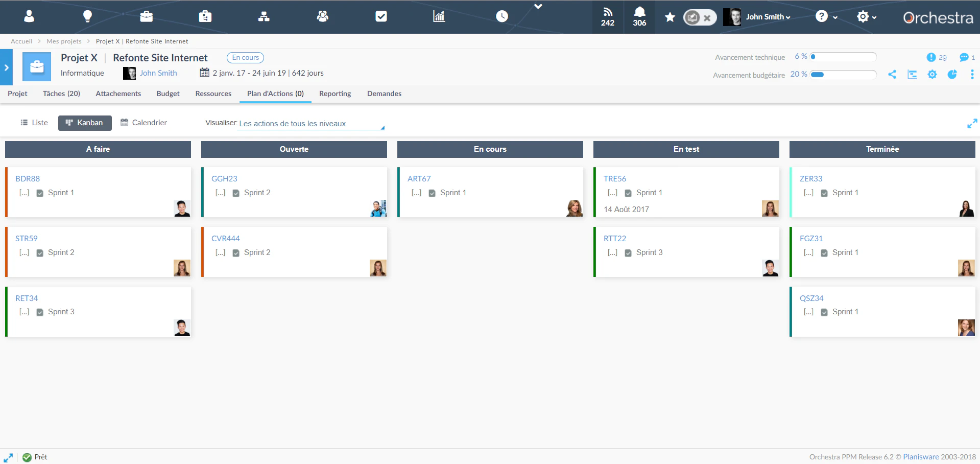Open the RSS feed showing 242
Screen dimensions: 980x464
pos(608,17)
